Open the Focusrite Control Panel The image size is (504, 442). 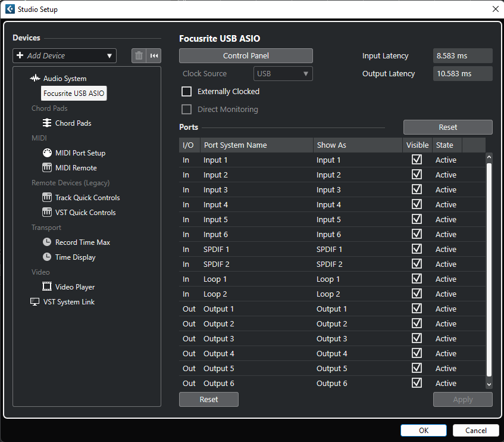(x=246, y=55)
